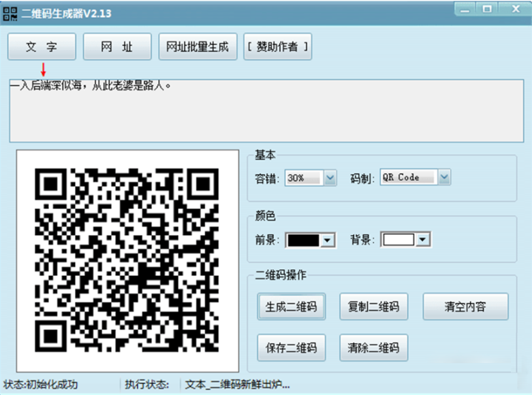Expand the 码制 code type dropdown arrow
Image resolution: width=532 pixels, height=395 pixels.
(x=444, y=178)
